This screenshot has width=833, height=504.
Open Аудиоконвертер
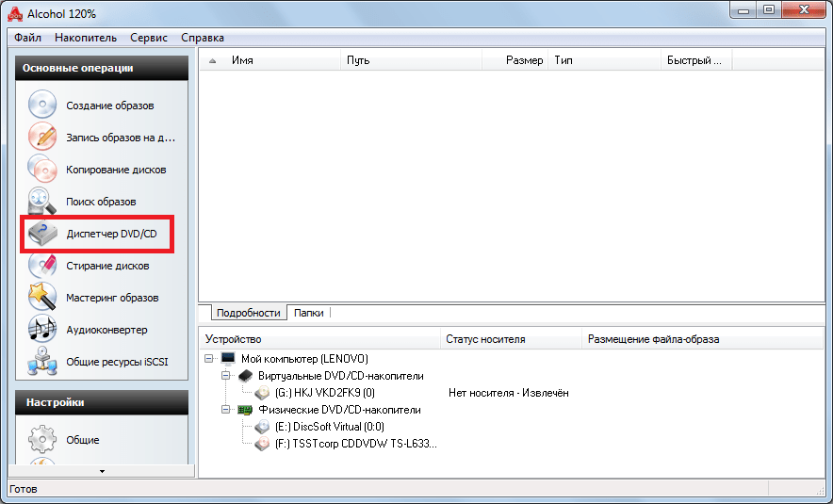point(106,330)
